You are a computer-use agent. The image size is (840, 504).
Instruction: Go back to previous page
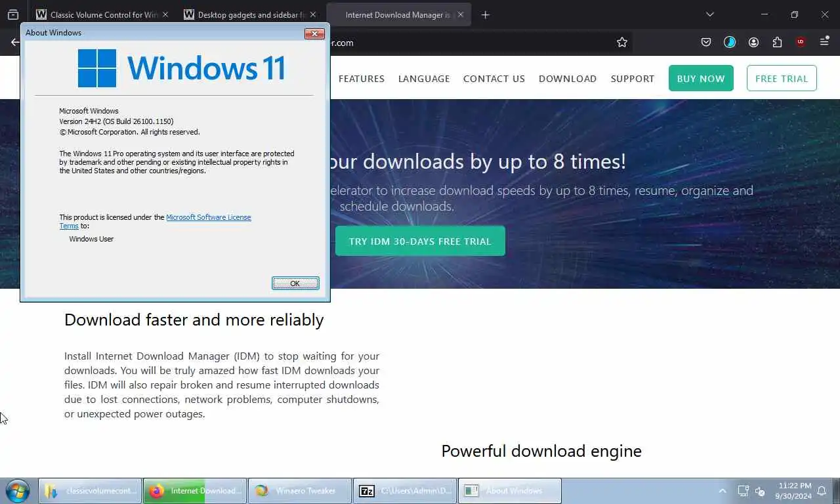(14, 42)
